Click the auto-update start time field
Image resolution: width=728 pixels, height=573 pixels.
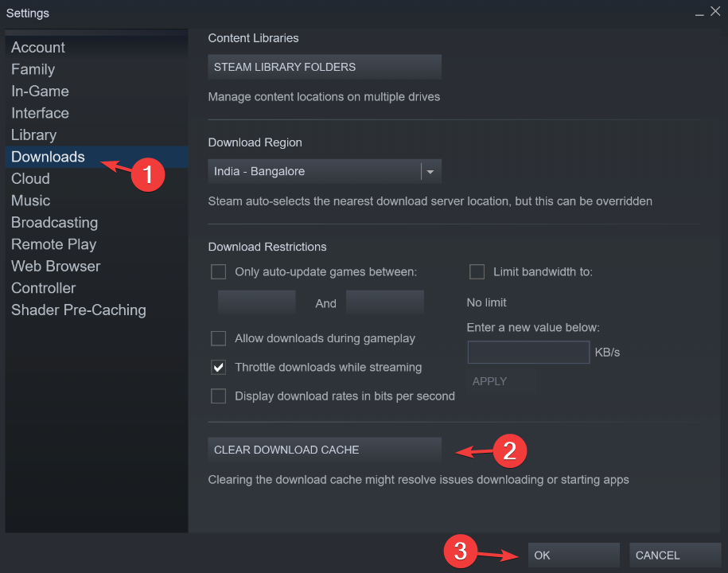257,302
